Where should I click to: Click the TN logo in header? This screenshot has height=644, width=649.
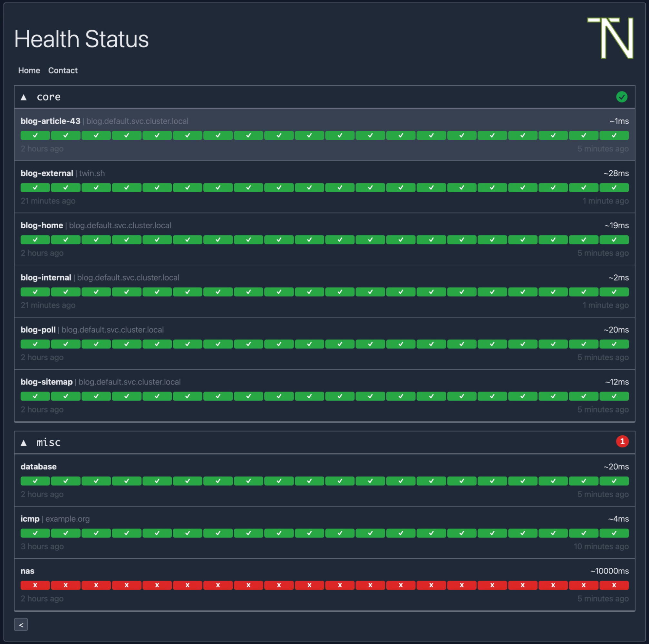point(610,38)
